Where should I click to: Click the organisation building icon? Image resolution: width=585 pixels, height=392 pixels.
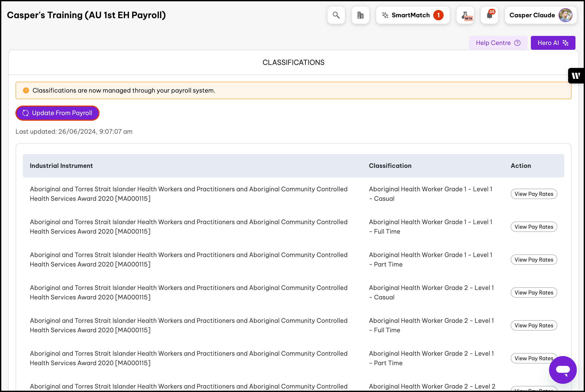click(x=360, y=15)
